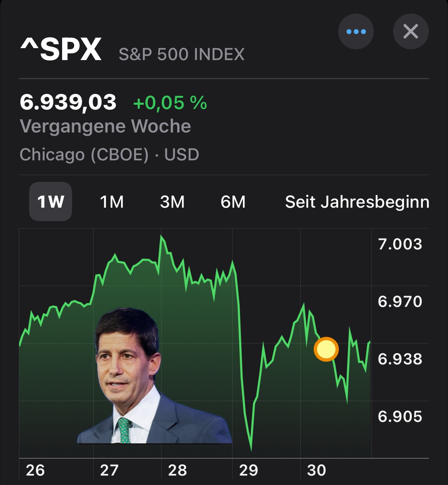Image resolution: width=448 pixels, height=485 pixels.
Task: Tap the 26 date label on the axis
Action: [35, 470]
